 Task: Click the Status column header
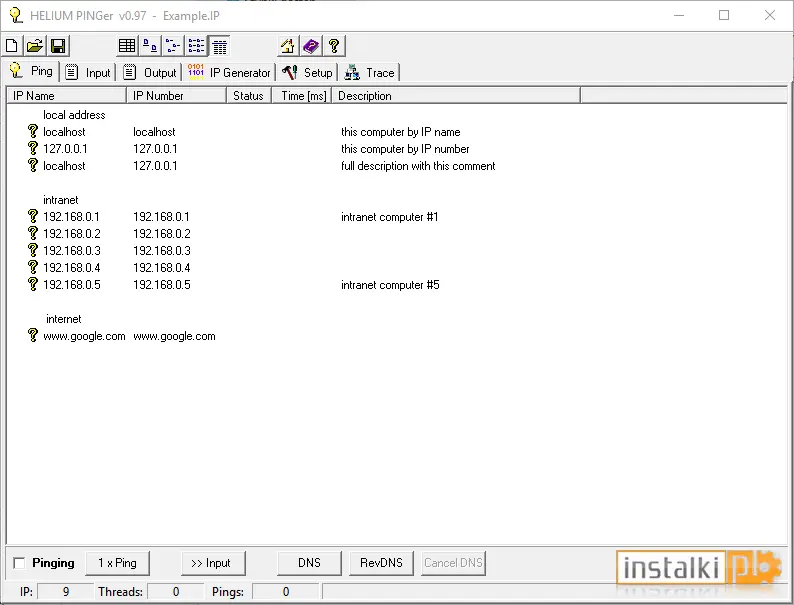pyautogui.click(x=249, y=95)
